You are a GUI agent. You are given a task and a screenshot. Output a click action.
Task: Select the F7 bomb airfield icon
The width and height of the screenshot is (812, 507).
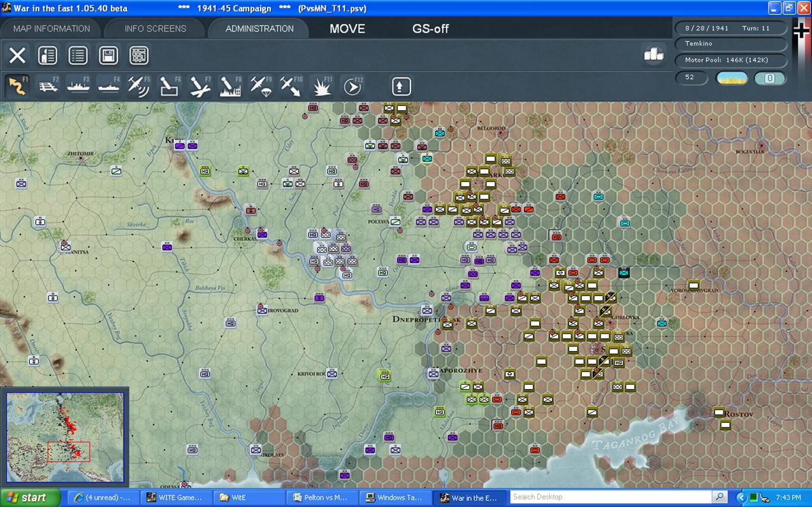201,86
